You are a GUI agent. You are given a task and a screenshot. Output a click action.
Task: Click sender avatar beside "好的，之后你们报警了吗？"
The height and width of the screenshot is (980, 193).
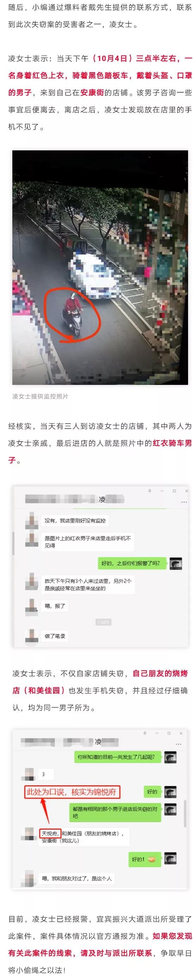coord(175,563)
